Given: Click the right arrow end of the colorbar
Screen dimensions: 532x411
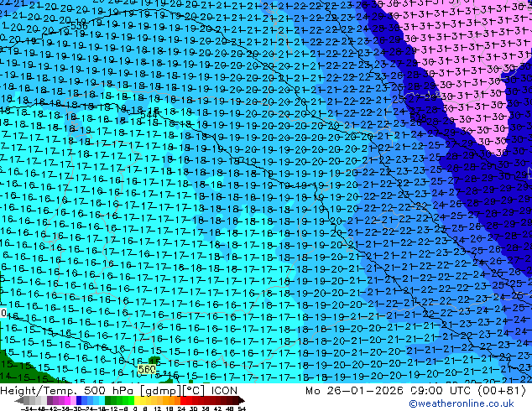Looking at the screenshot, I should (242, 400).
